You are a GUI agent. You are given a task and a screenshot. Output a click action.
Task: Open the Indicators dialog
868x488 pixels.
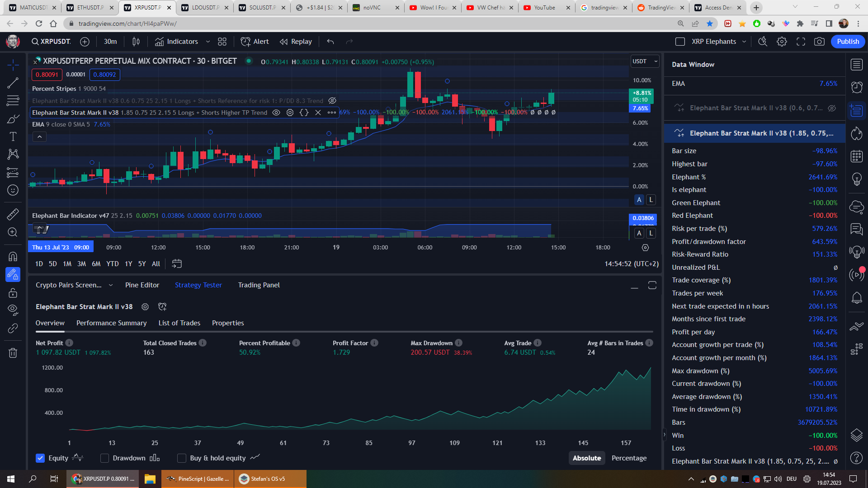176,42
